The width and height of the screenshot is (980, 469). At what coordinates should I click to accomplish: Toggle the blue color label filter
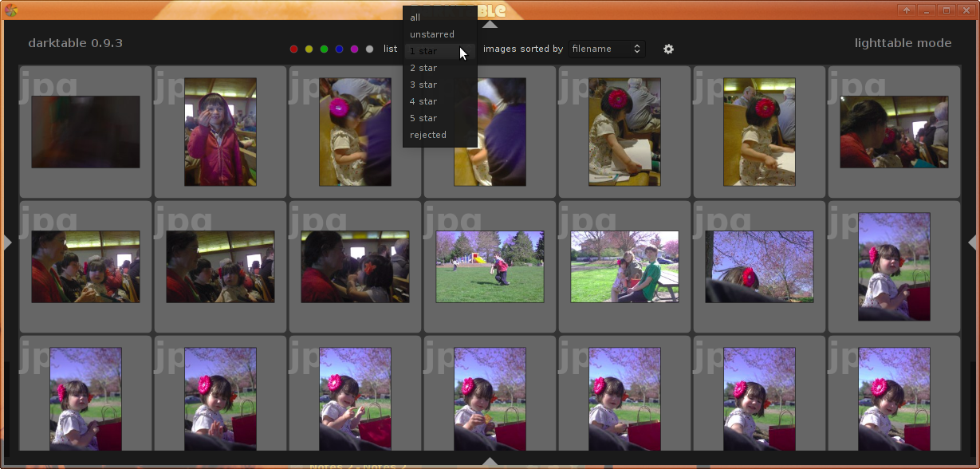(339, 49)
